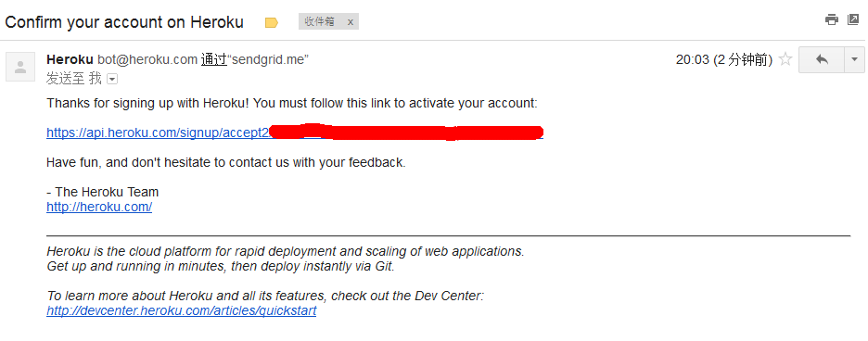Open the 收件箱 label
This screenshot has height=341, width=868.
320,22
